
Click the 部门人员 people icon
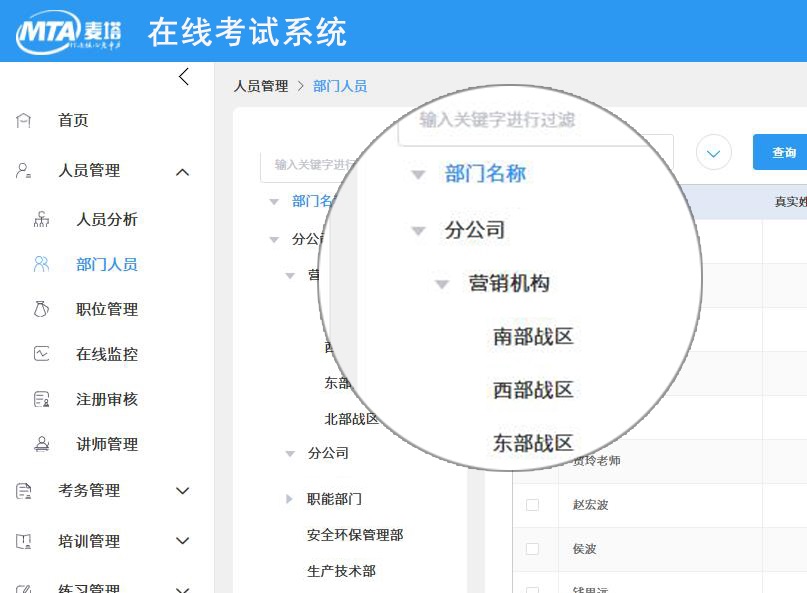[43, 263]
